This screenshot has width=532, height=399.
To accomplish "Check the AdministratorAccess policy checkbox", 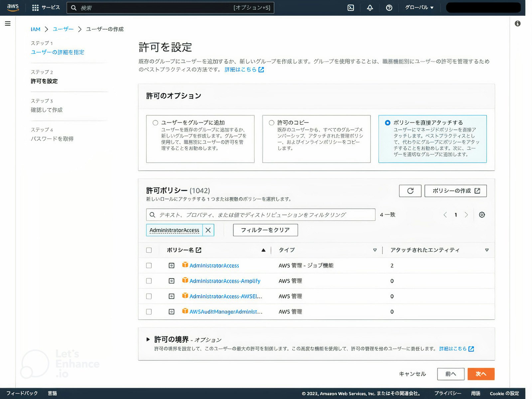I will (x=149, y=266).
